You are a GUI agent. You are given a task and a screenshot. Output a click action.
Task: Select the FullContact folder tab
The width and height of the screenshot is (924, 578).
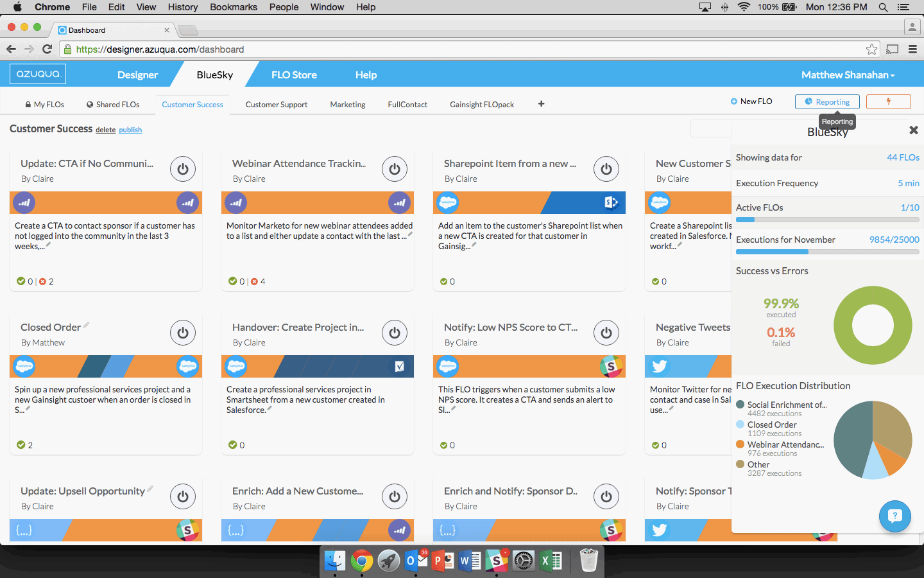click(407, 104)
